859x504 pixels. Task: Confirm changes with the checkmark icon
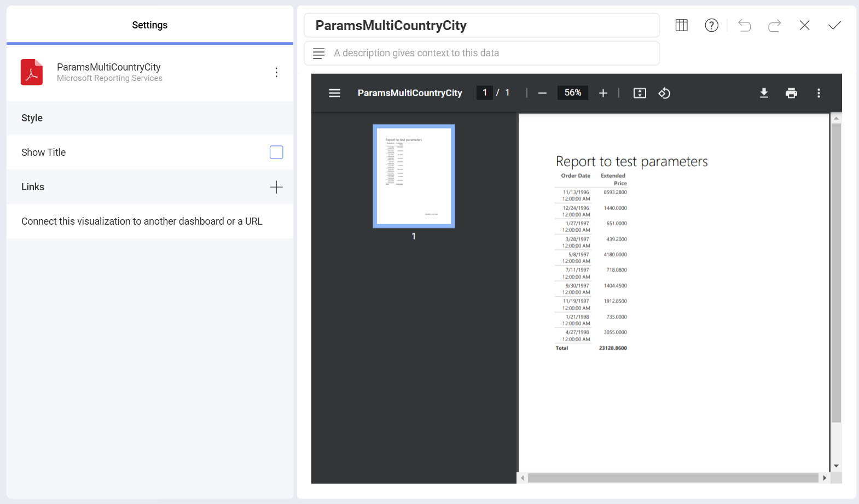834,25
